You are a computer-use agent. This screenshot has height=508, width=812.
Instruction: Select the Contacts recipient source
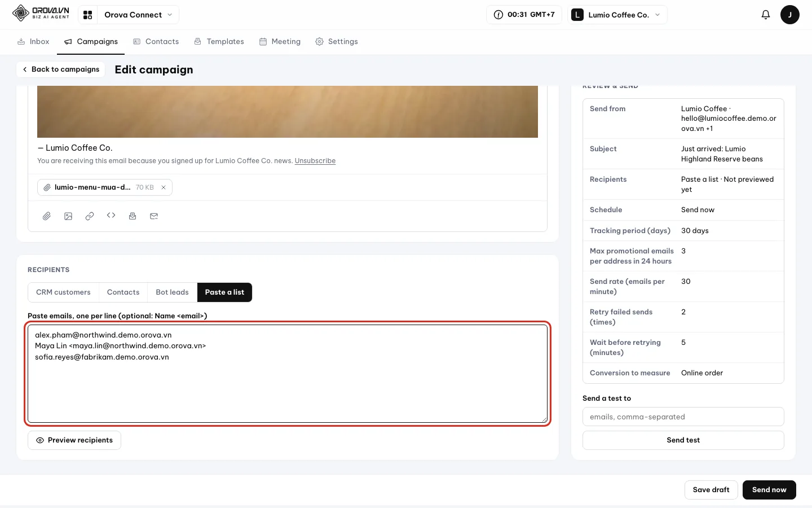[123, 292]
